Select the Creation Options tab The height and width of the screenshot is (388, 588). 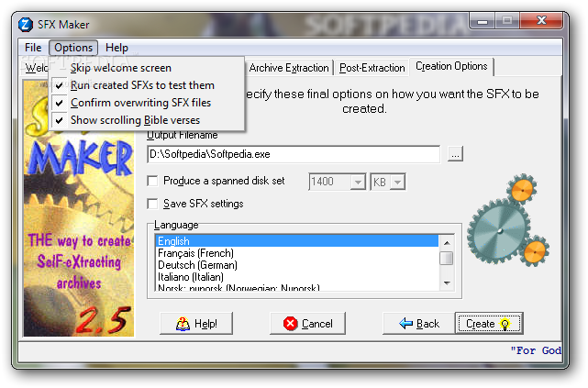(x=451, y=66)
